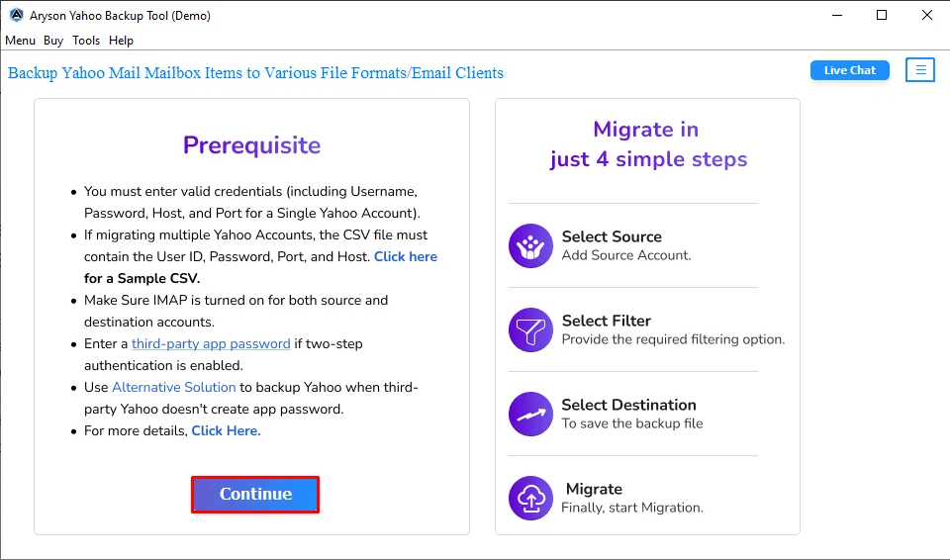Start a Live Chat session
This screenshot has width=950, height=560.
point(849,70)
